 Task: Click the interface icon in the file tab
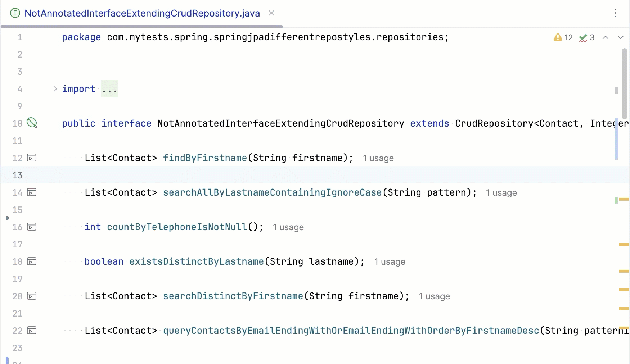coord(15,13)
